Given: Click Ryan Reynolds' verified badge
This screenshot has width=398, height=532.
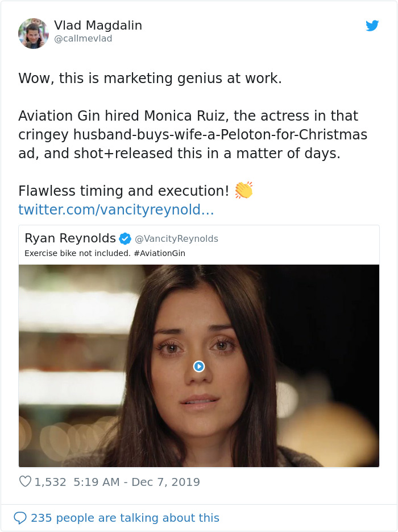Looking at the screenshot, I should pos(125,238).
